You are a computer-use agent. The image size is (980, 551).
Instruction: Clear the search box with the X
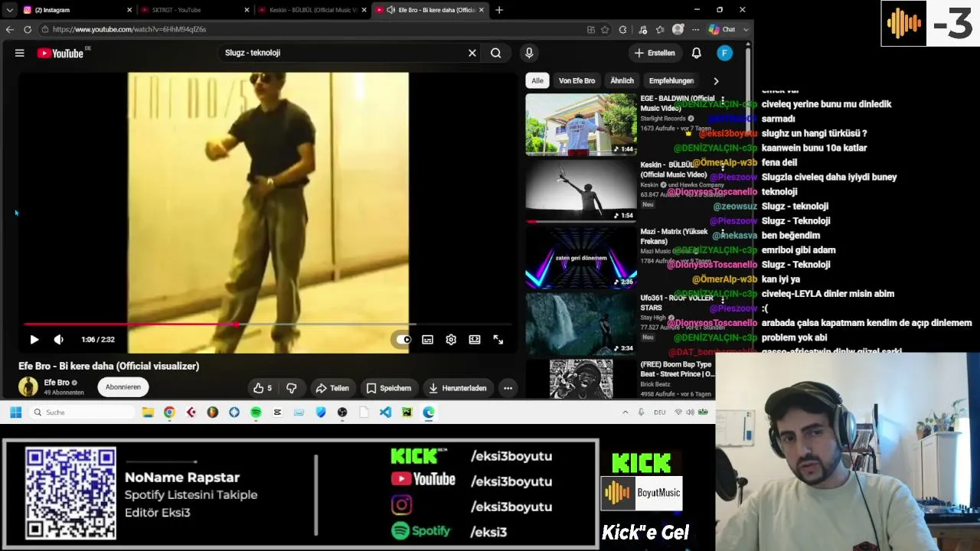click(x=472, y=53)
